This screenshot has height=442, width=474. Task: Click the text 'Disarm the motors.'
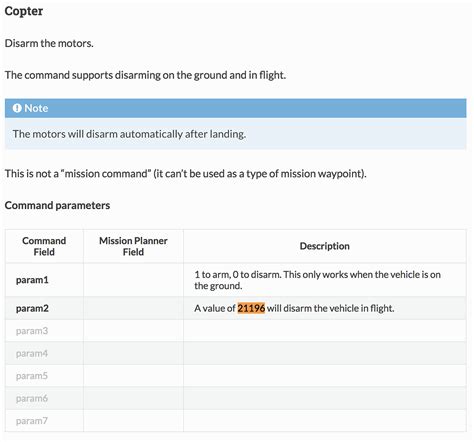pyautogui.click(x=49, y=43)
